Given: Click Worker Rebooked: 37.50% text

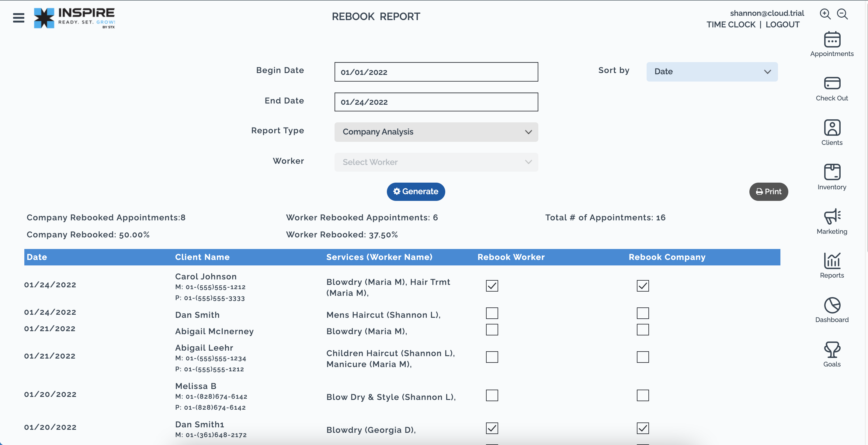Looking at the screenshot, I should pos(342,235).
